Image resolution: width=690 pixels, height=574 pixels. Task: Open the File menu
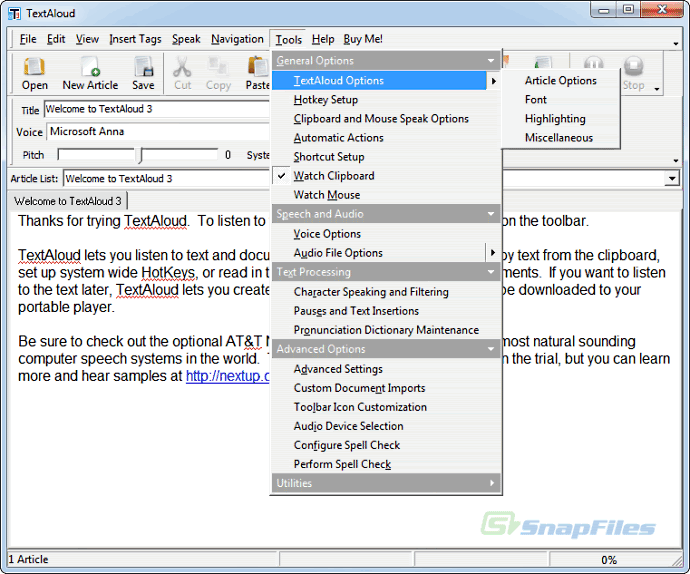(28, 39)
